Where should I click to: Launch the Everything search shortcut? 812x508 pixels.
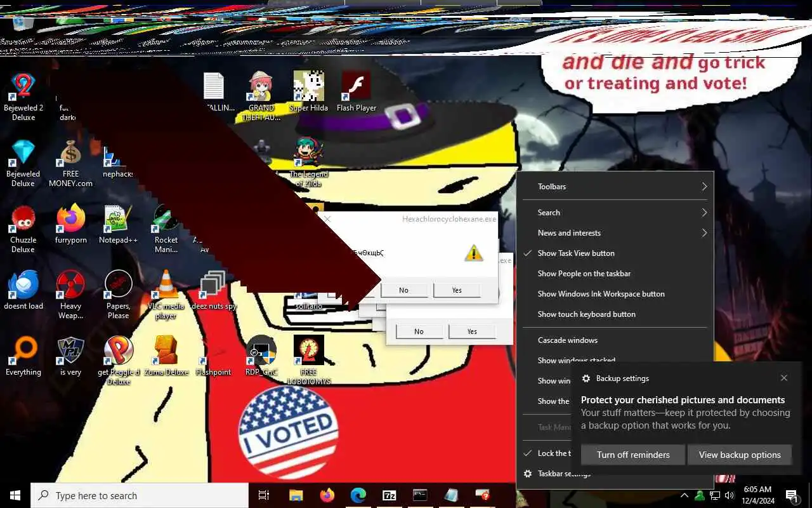23,357
